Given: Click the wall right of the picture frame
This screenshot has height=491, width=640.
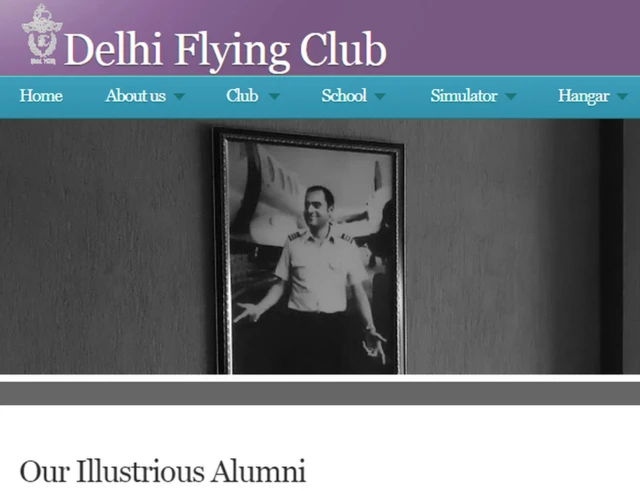Looking at the screenshot, I should (502, 247).
